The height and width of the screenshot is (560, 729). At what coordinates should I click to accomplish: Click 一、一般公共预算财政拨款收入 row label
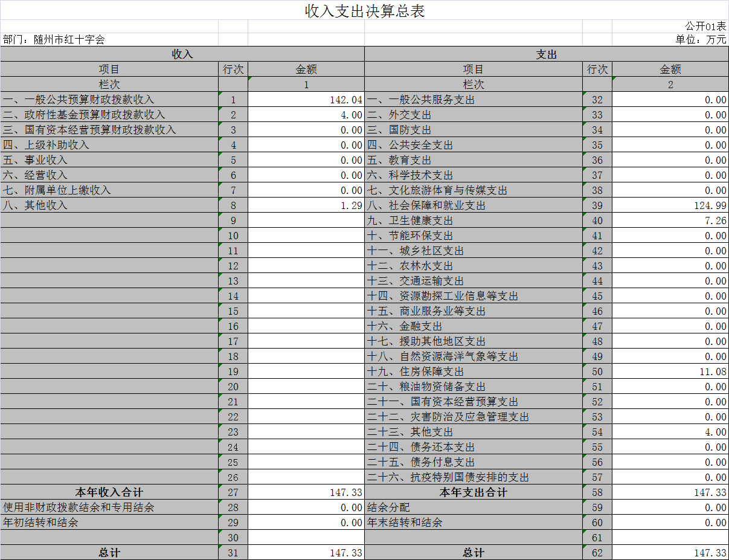tap(109, 100)
